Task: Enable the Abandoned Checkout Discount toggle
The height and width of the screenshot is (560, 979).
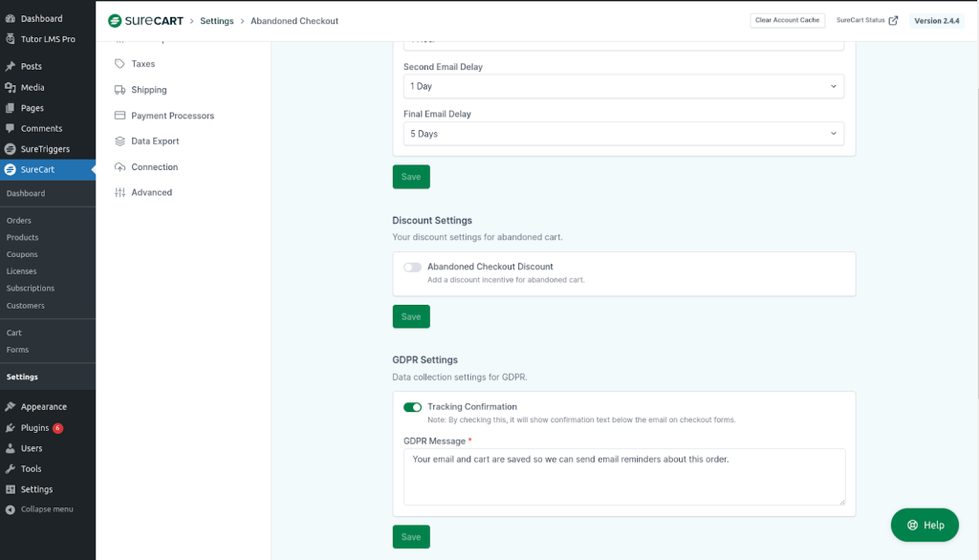Action: tap(412, 268)
